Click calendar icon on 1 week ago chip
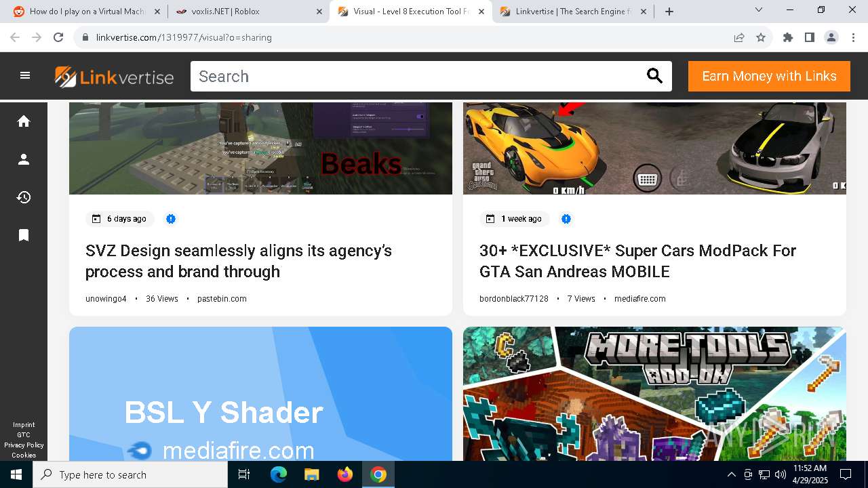This screenshot has width=868, height=488. [x=490, y=219]
